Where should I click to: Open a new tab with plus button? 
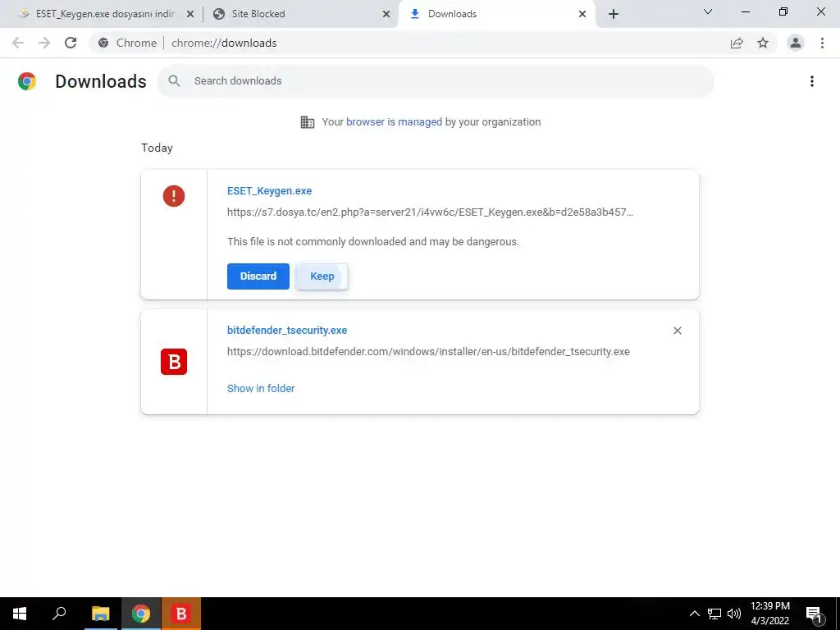[614, 14]
